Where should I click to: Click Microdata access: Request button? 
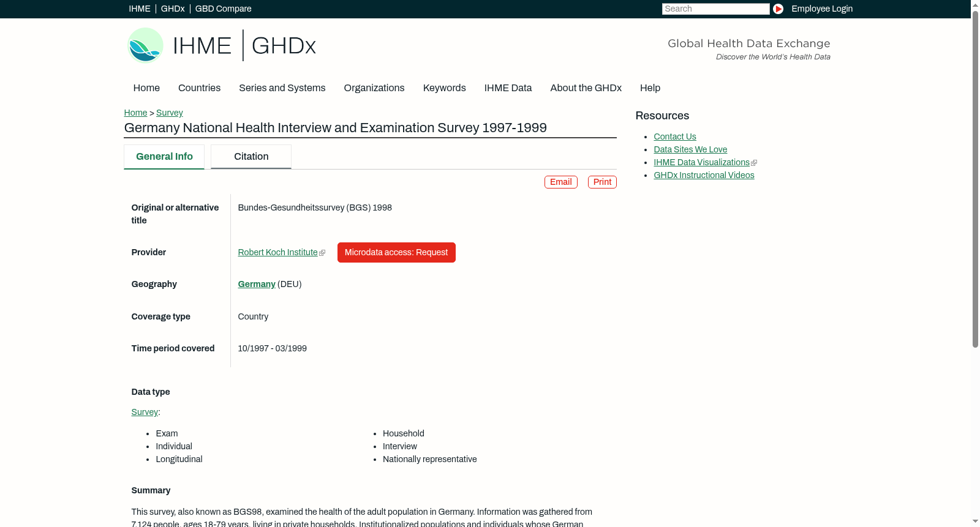(396, 252)
